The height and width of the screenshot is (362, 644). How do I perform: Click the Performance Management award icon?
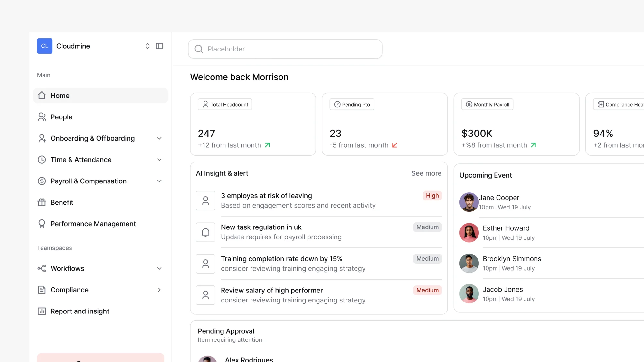coord(42,224)
